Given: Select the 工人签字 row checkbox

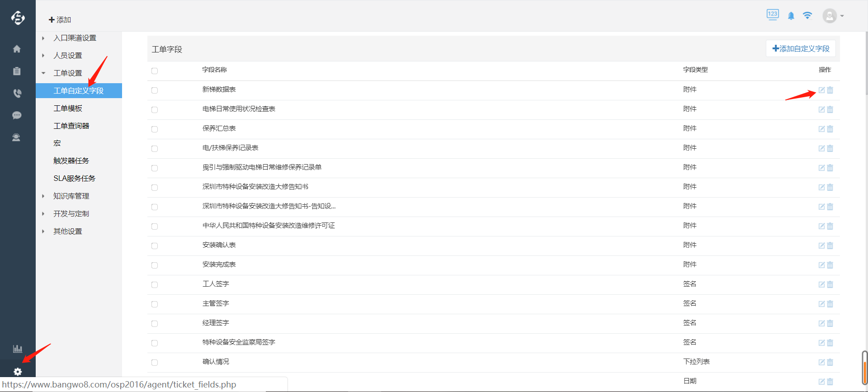Looking at the screenshot, I should click(x=155, y=285).
